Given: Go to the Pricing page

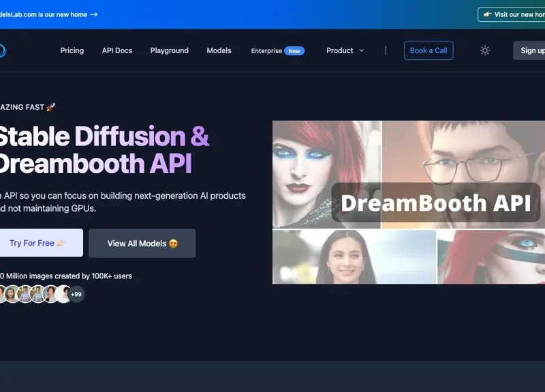Looking at the screenshot, I should (72, 50).
